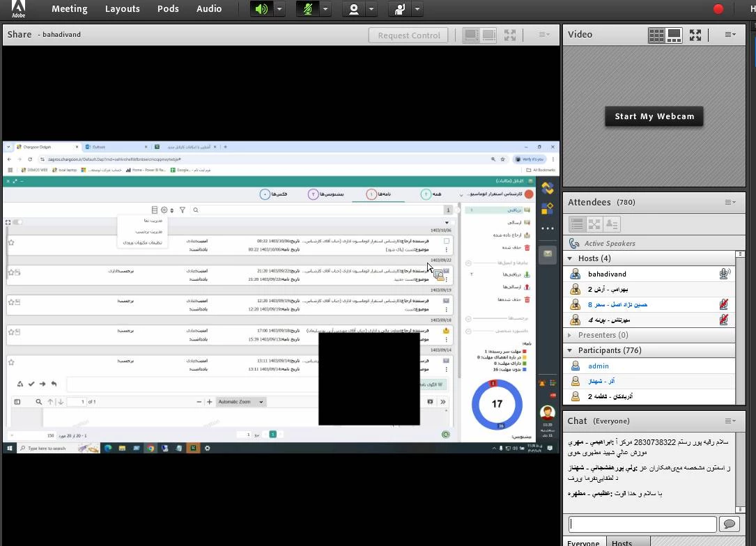Click the chat message input field
756x546 pixels.
tap(642, 524)
